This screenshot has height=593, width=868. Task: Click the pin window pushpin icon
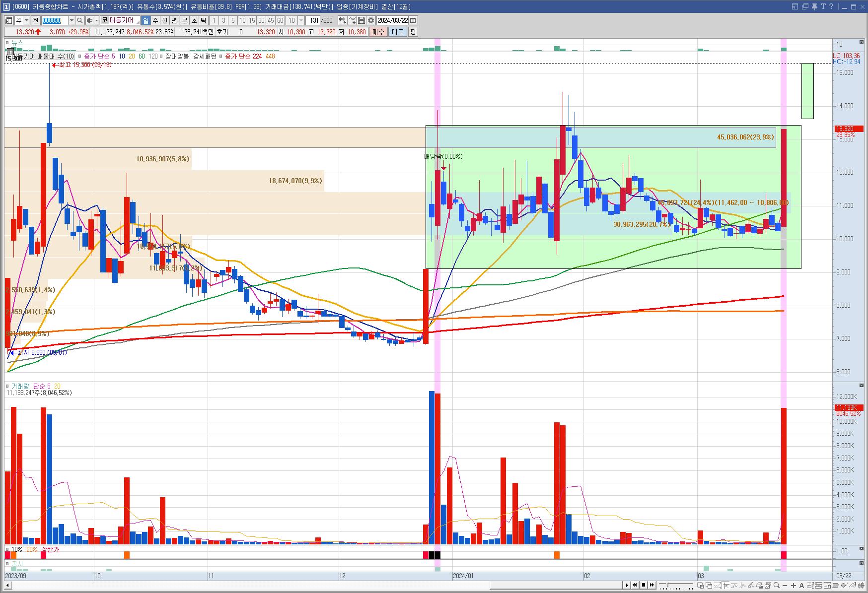[815, 6]
